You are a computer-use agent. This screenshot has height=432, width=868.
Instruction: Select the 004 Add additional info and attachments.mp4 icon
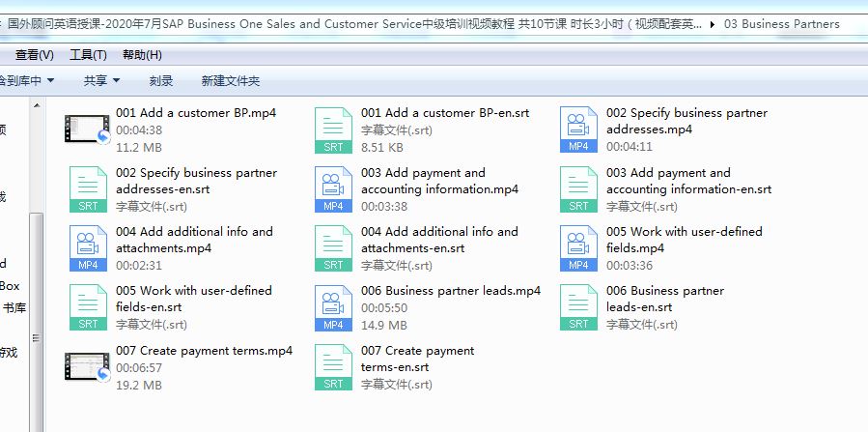point(88,248)
